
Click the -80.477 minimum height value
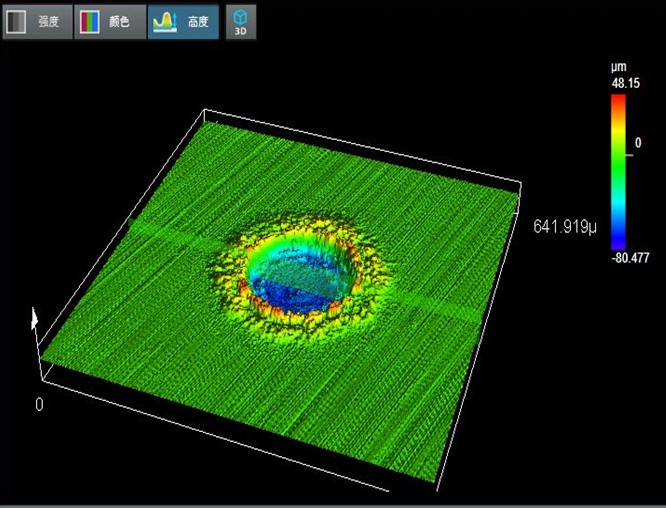pyautogui.click(x=630, y=257)
